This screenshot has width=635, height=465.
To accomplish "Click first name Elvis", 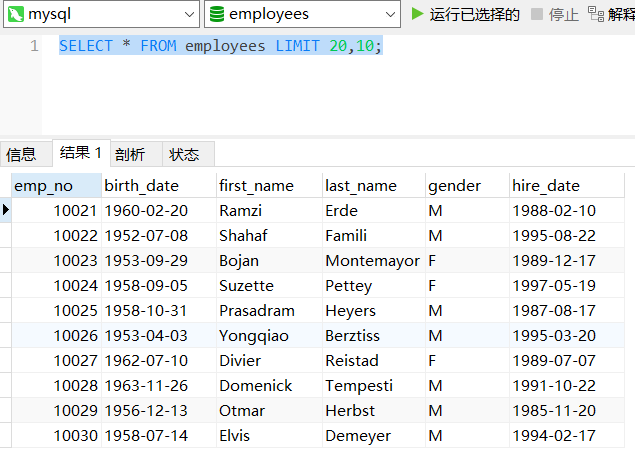I will 234,436.
